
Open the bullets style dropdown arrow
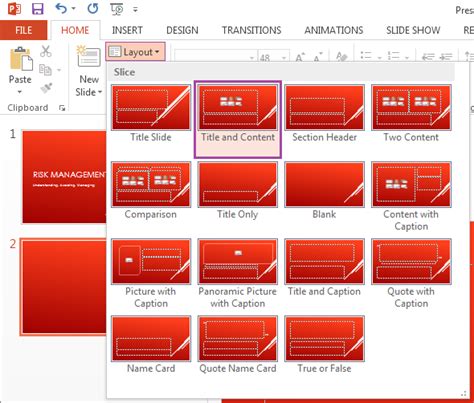(x=379, y=58)
